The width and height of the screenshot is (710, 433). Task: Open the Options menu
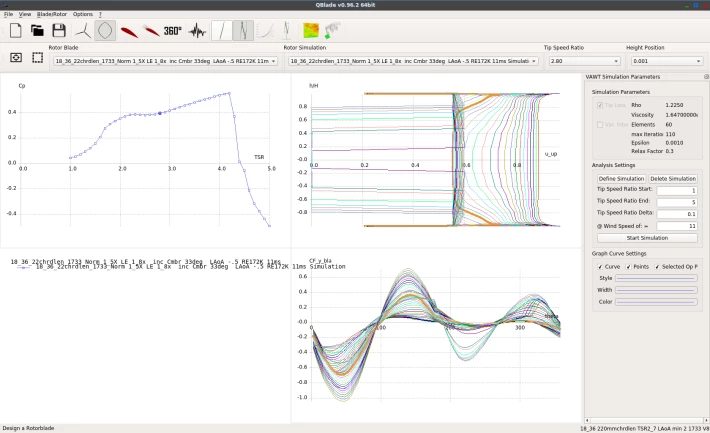(x=83, y=14)
